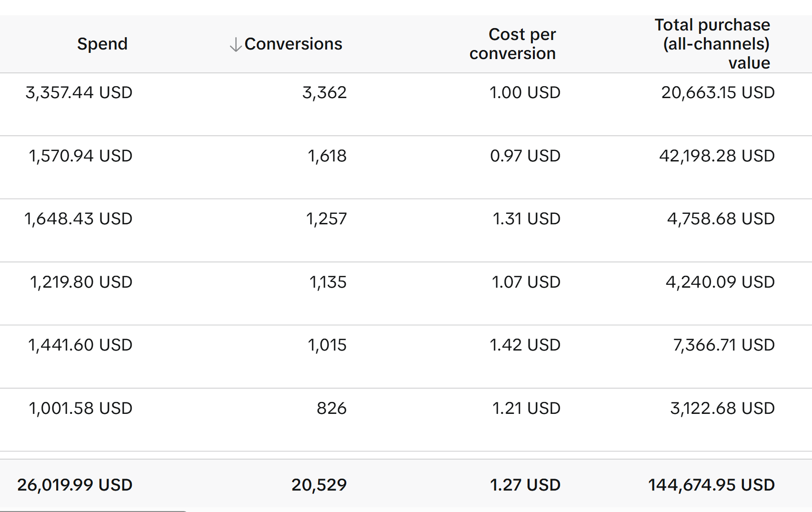This screenshot has width=812, height=512.
Task: Click the Total purchase (all-channels) value header
Action: tap(712, 44)
